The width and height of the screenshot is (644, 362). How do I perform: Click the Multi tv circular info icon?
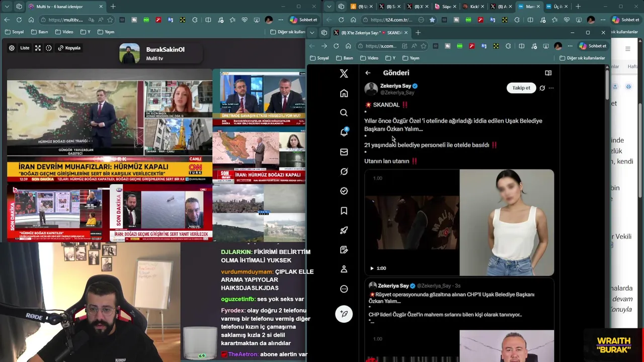pos(49,48)
